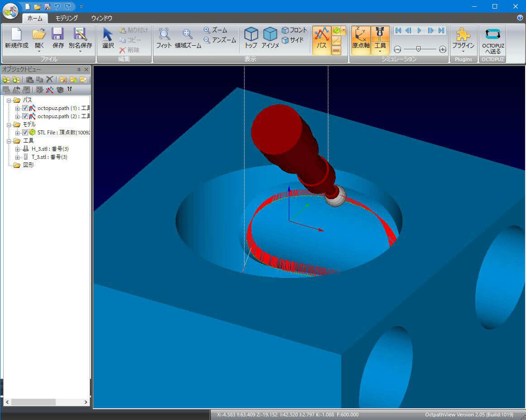Open the プラグイン plugin icon
Viewport: 526px width, 420px height.
pyautogui.click(x=463, y=34)
